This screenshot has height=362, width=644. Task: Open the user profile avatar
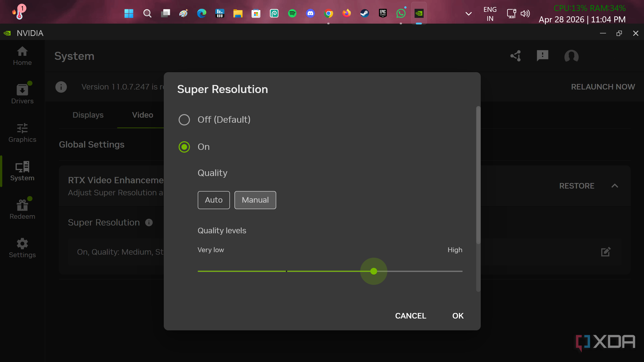click(x=571, y=56)
